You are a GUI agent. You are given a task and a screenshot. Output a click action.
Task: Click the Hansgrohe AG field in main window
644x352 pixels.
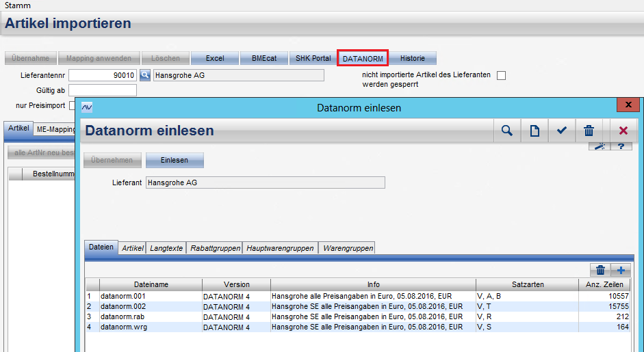[x=239, y=75]
